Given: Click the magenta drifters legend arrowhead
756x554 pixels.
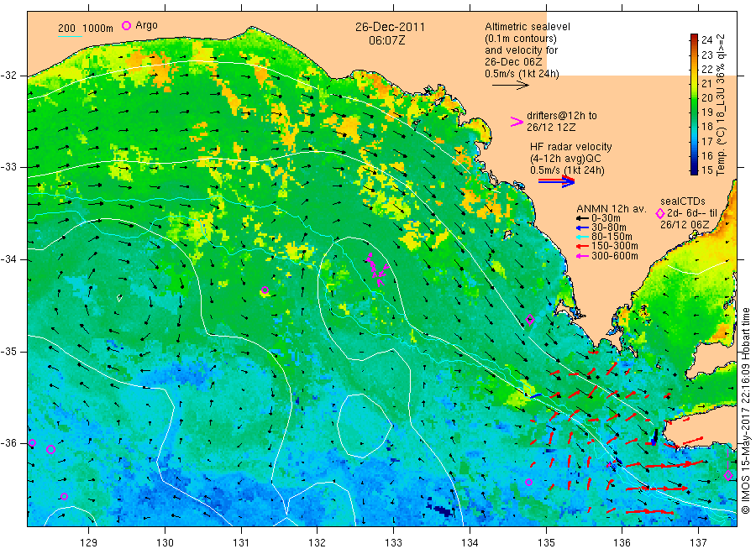Looking at the screenshot, I should tap(517, 122).
